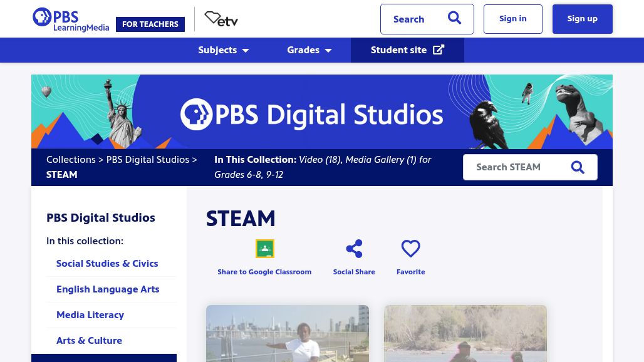Viewport: 644px width, 362px height.
Task: Click the header search magnifier icon
Action: point(454,18)
